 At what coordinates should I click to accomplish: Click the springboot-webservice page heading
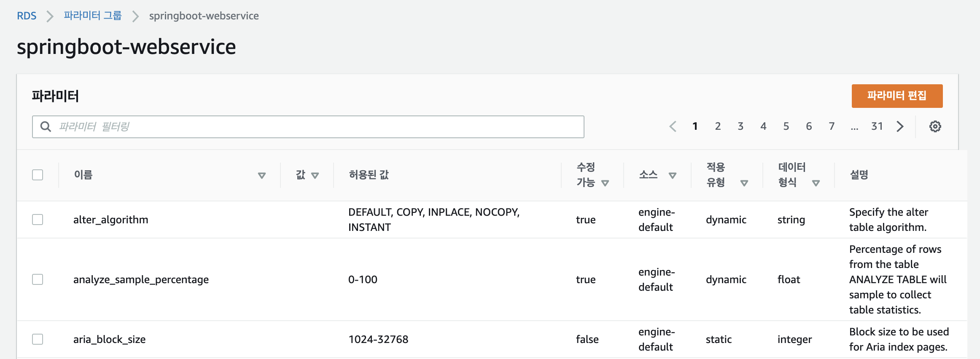pos(127,47)
